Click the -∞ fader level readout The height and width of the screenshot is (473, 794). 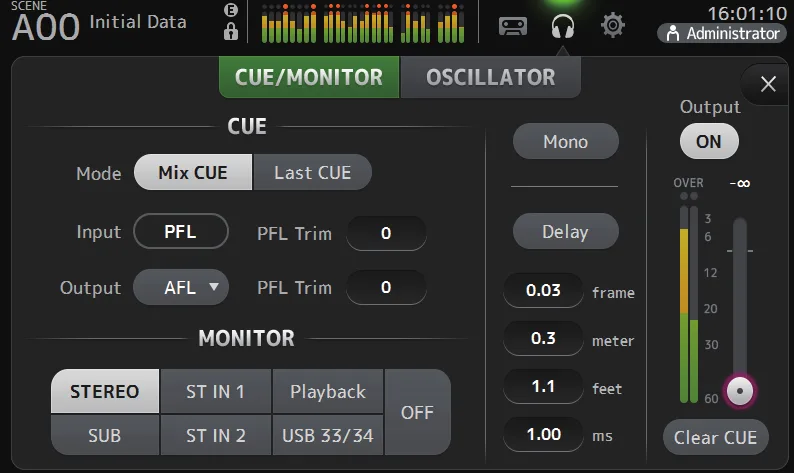[740, 183]
